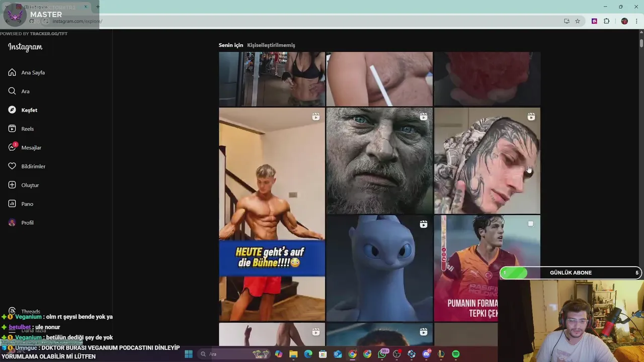
Task: Switch to the Kişiselleştirilmemiş tab
Action: pos(271,45)
